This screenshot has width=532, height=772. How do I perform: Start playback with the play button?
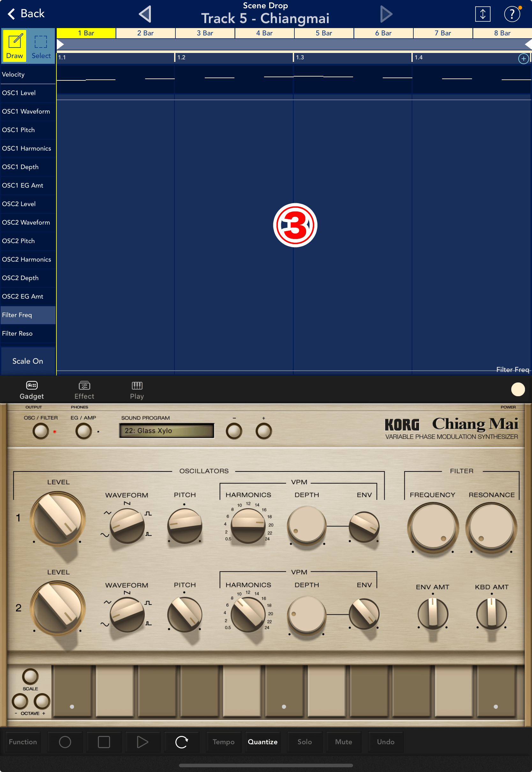(143, 742)
